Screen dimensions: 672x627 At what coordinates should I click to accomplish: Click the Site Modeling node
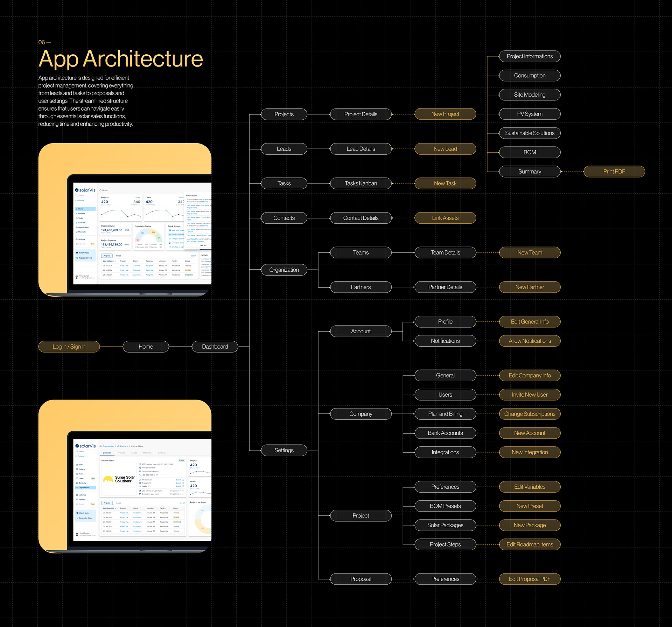[529, 95]
